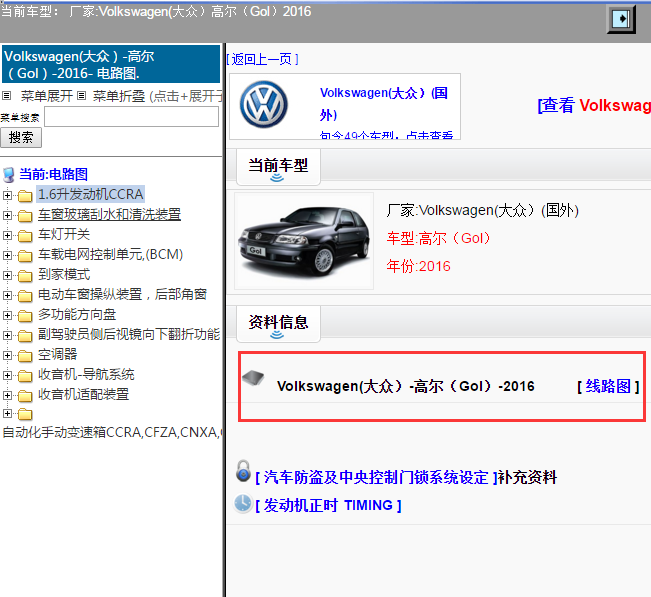
Task: Expand the 车灯开关 tree node
Action: tap(7, 235)
